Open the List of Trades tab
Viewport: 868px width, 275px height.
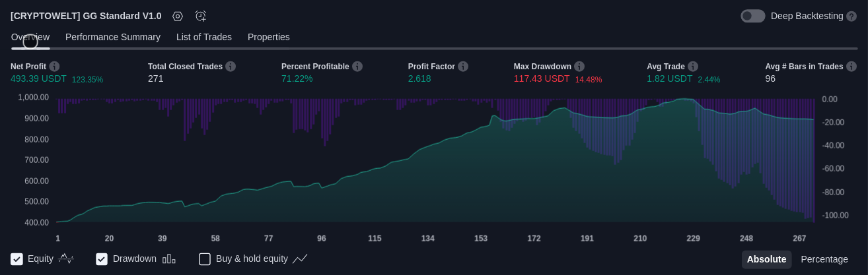point(204,37)
